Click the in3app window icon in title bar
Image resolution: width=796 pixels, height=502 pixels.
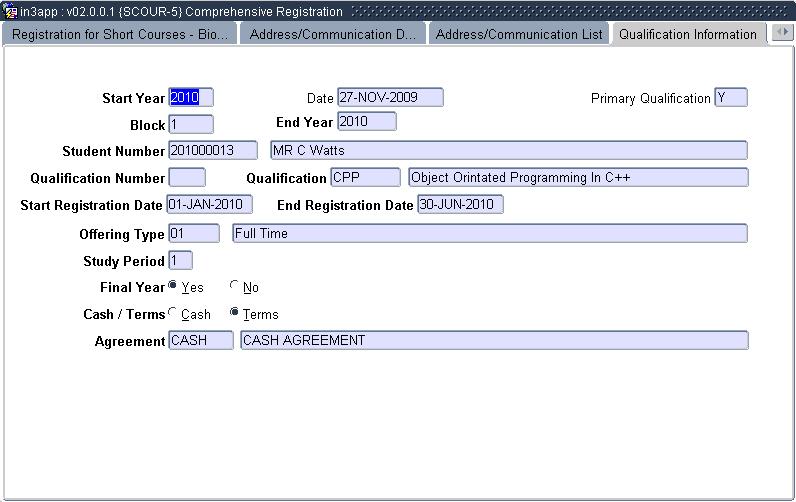pos(10,11)
